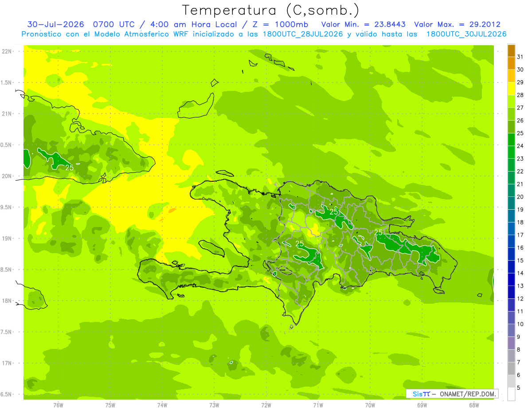Click the purple 9–10 colorbar segment

tap(511, 330)
